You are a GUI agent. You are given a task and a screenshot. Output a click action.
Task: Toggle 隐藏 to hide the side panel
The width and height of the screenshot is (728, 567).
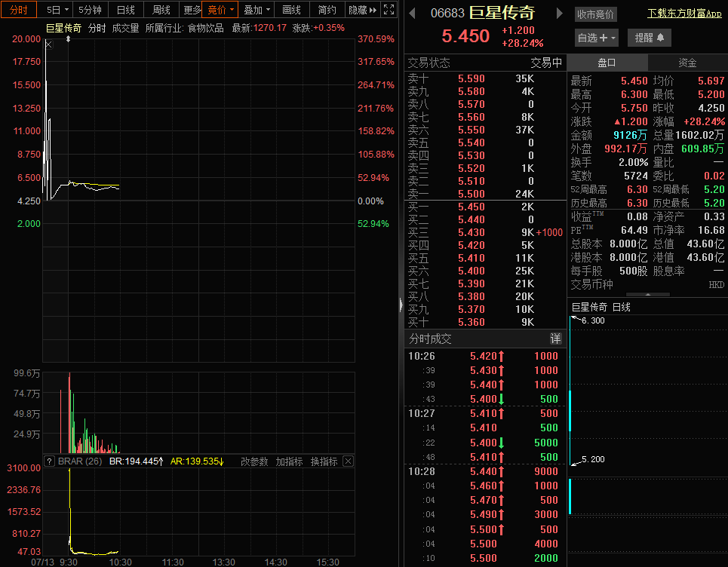pyautogui.click(x=362, y=10)
